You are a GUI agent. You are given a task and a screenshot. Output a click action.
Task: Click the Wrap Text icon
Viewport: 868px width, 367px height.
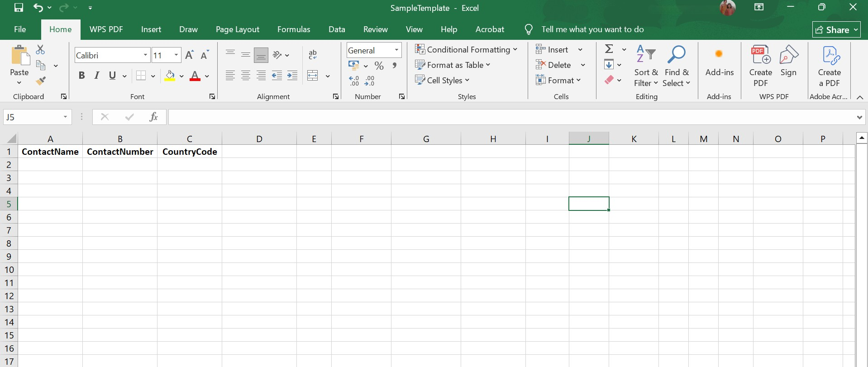[x=312, y=55]
